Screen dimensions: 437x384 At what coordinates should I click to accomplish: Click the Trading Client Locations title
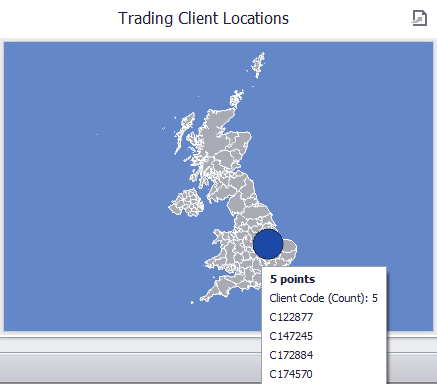click(x=203, y=18)
